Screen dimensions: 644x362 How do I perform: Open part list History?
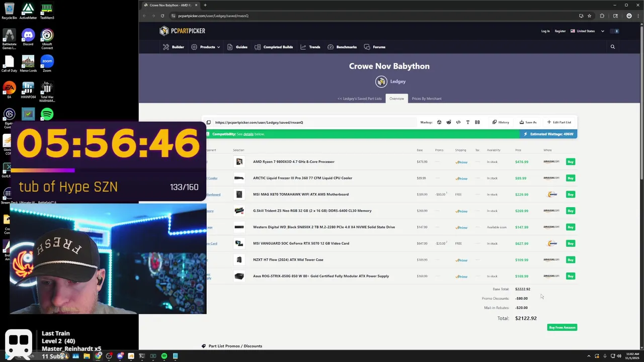[x=501, y=122]
